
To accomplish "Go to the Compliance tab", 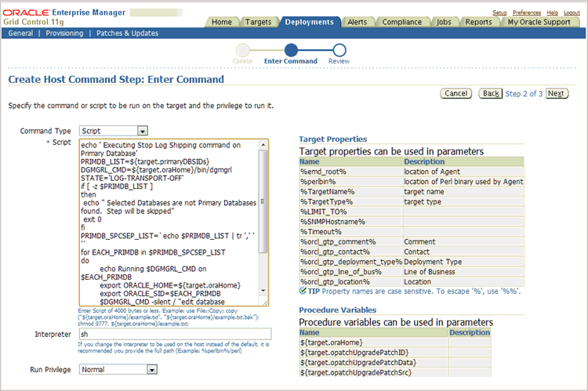I will (x=401, y=22).
